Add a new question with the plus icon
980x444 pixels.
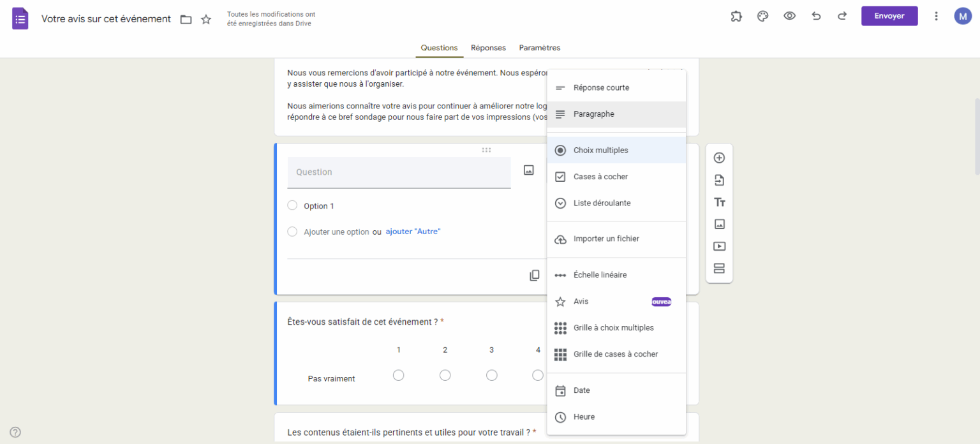[719, 158]
